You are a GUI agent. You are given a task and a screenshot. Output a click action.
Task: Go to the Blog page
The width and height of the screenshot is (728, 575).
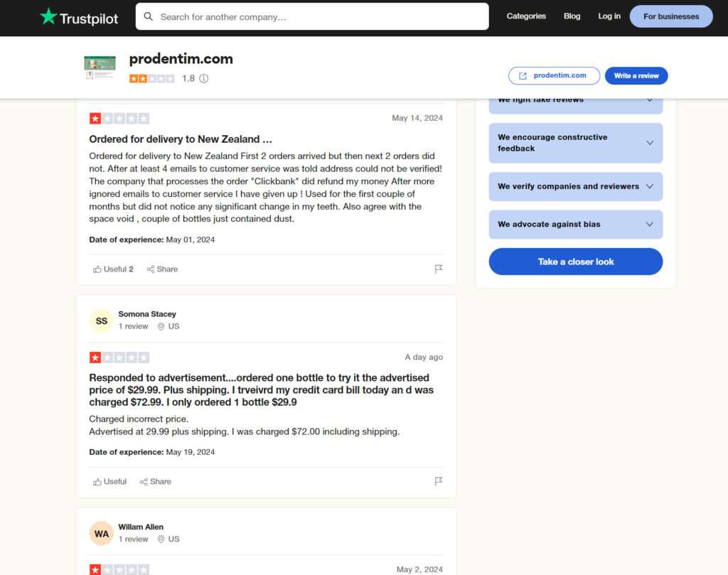(572, 16)
